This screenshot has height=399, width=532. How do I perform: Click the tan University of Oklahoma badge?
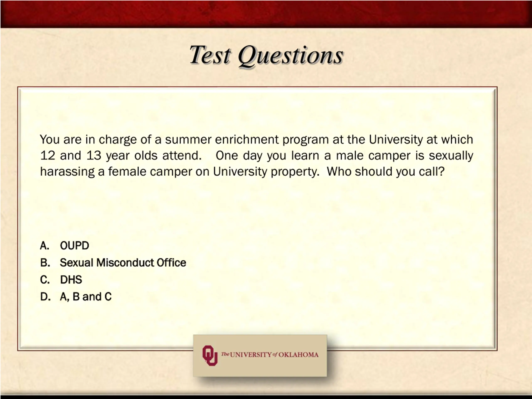pyautogui.click(x=260, y=356)
